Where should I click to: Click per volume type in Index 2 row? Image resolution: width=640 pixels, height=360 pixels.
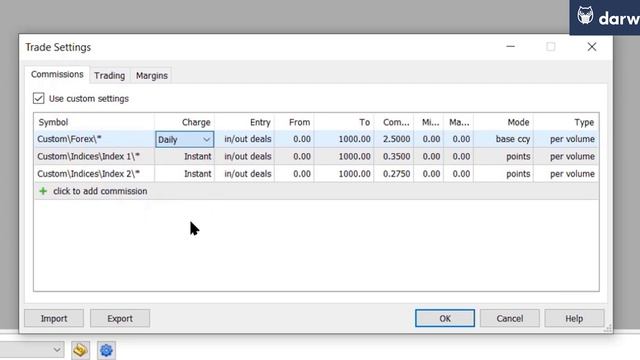pyautogui.click(x=572, y=174)
